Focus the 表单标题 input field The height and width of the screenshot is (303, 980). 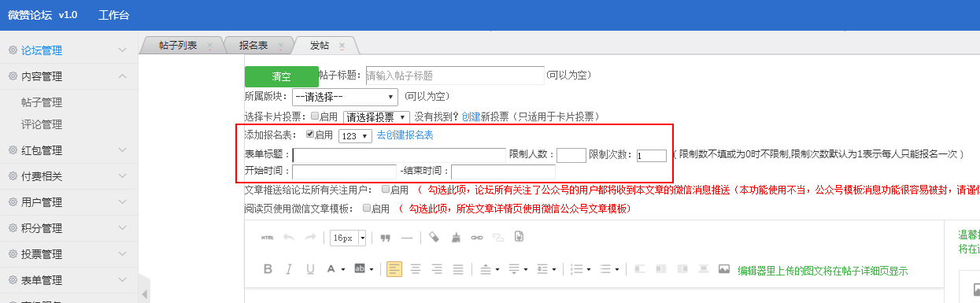click(399, 155)
